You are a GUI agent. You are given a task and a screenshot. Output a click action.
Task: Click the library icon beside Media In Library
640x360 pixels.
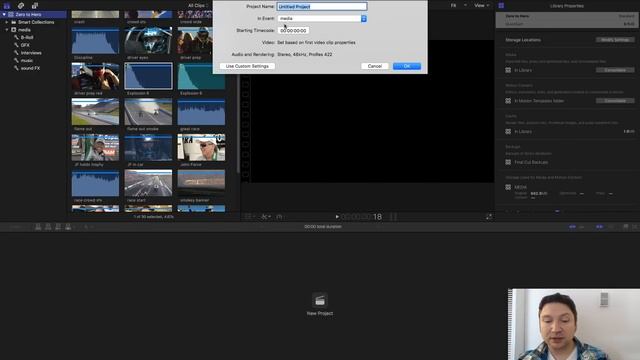(x=508, y=70)
